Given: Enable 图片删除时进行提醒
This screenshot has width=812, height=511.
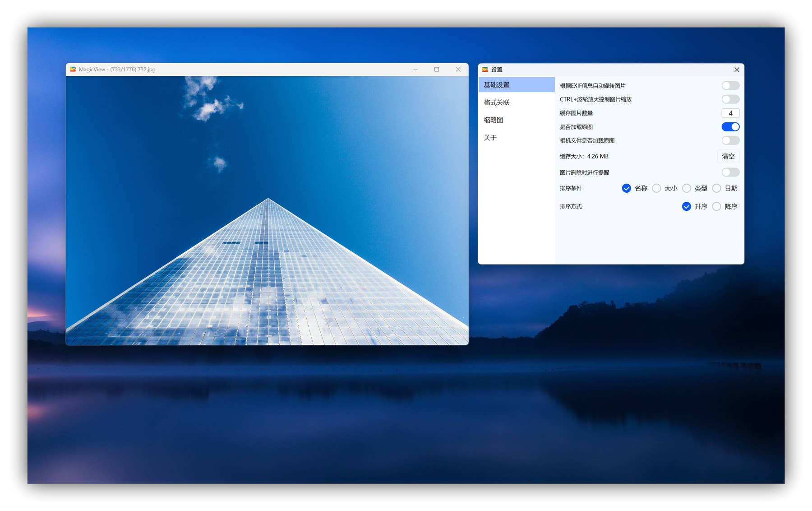Looking at the screenshot, I should point(730,172).
